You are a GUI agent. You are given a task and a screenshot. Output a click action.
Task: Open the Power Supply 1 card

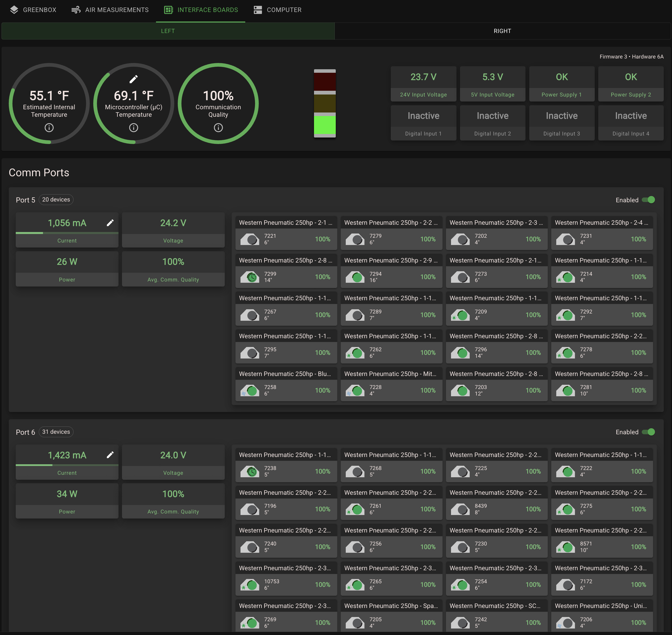pos(562,84)
